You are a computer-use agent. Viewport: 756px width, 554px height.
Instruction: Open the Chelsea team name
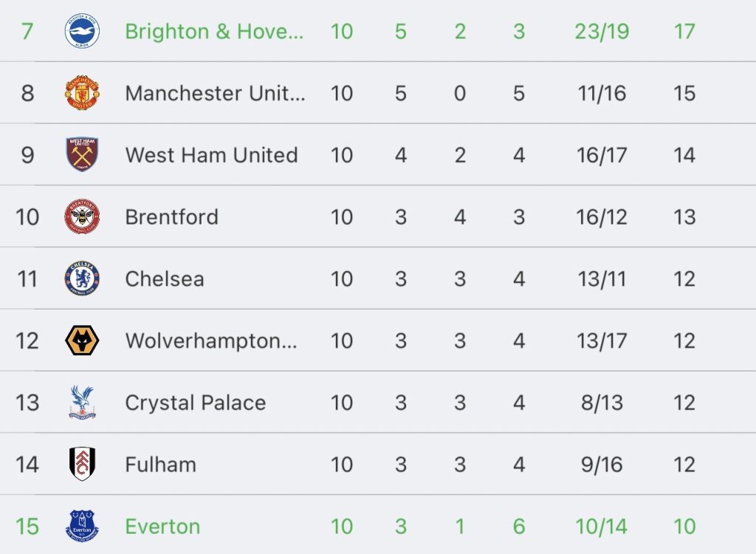coord(165,279)
